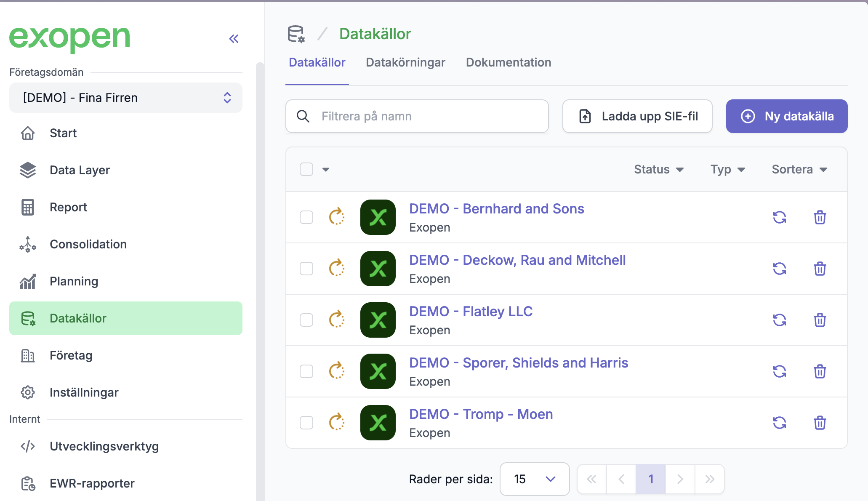Delete the Tromp - Moen data source
The height and width of the screenshot is (501, 868).
(820, 423)
